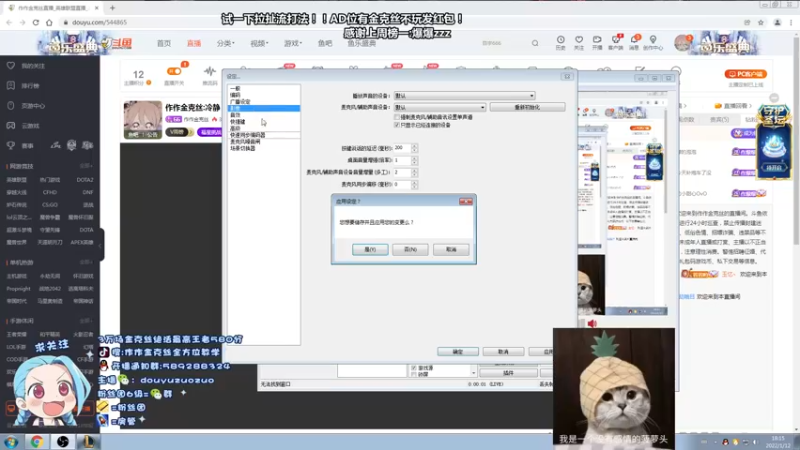Screen dimensions: 800x450
Task: Click the stream bitrate waveform icon
Action: [210, 71]
